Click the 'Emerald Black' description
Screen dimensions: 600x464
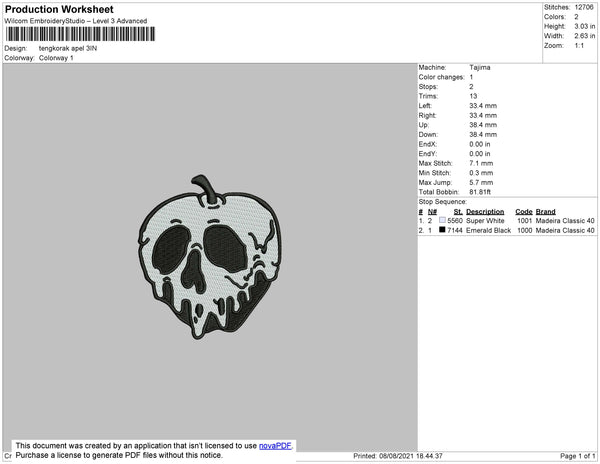click(x=489, y=230)
